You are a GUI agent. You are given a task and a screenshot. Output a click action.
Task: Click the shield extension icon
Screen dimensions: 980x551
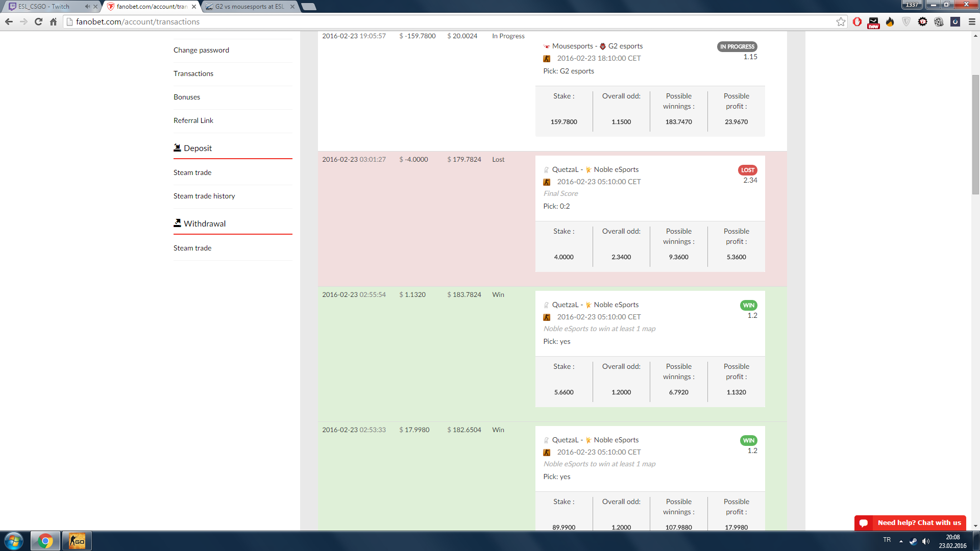pos(906,21)
